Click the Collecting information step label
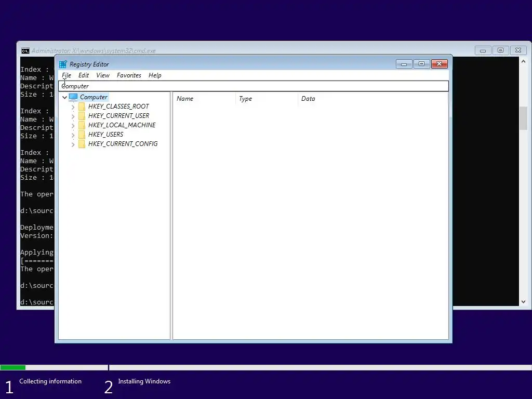 pyautogui.click(x=50, y=381)
